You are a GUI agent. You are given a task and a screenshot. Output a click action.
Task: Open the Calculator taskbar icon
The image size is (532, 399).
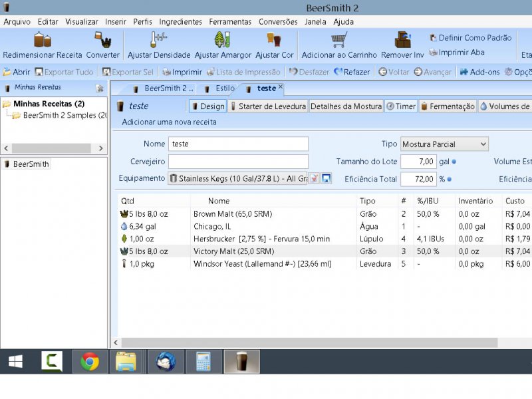point(203,362)
